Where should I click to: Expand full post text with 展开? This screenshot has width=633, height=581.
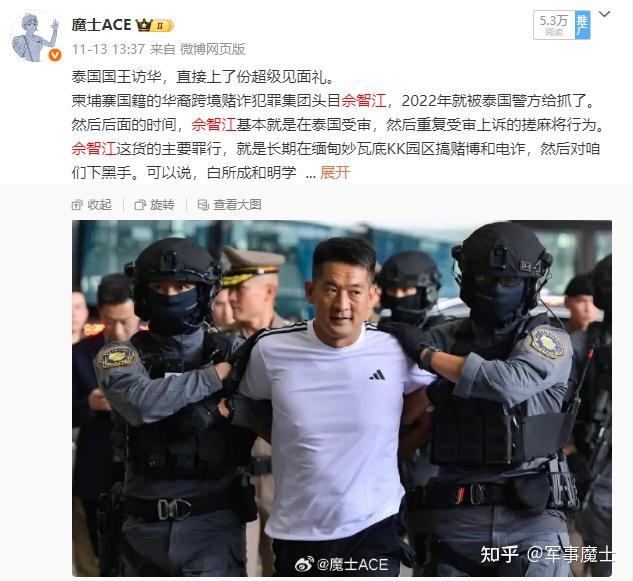(335, 172)
